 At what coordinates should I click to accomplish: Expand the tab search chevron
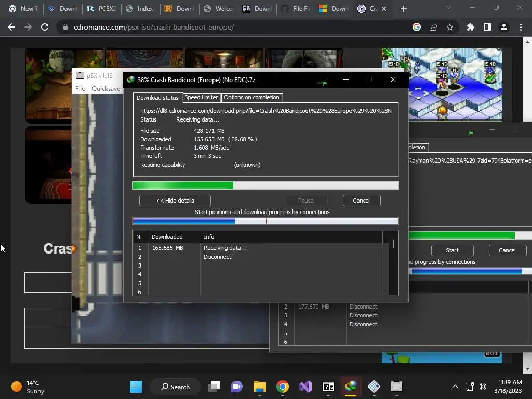448,7
